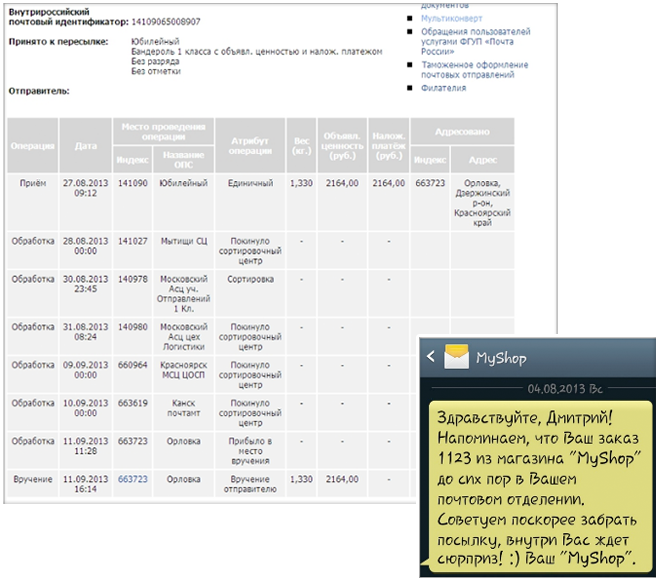Tap the MyShop conversation title
The height and width of the screenshot is (581, 659).
click(501, 357)
